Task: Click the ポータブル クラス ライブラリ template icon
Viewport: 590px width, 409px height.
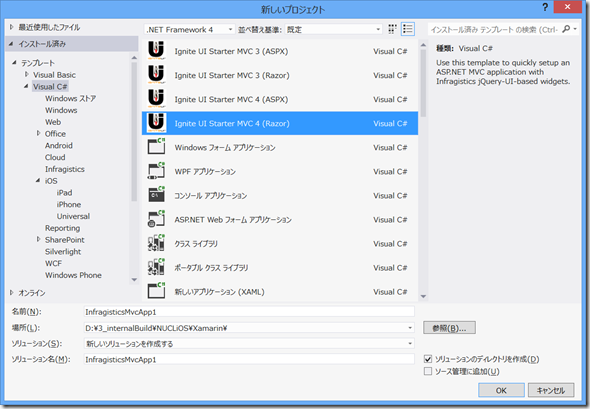Action: click(156, 267)
